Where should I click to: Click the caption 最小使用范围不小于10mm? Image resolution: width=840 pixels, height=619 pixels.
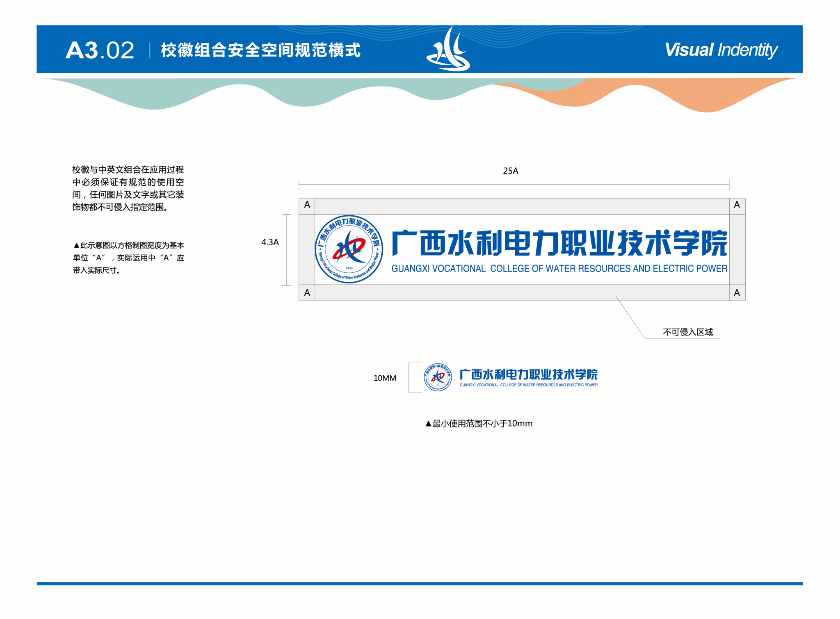click(479, 423)
